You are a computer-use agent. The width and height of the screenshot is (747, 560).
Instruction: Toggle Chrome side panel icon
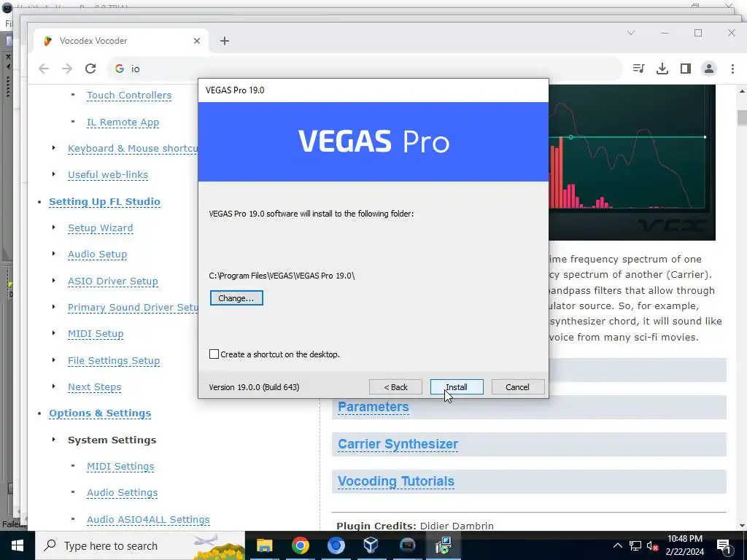click(685, 69)
